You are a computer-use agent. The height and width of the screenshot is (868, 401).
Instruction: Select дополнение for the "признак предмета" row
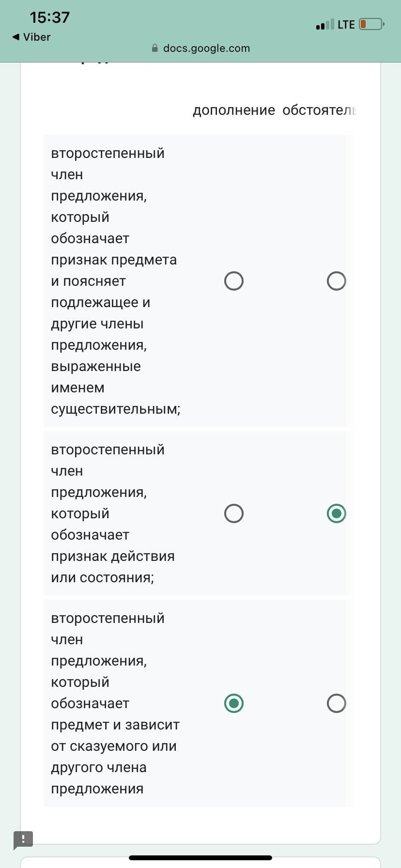click(234, 281)
